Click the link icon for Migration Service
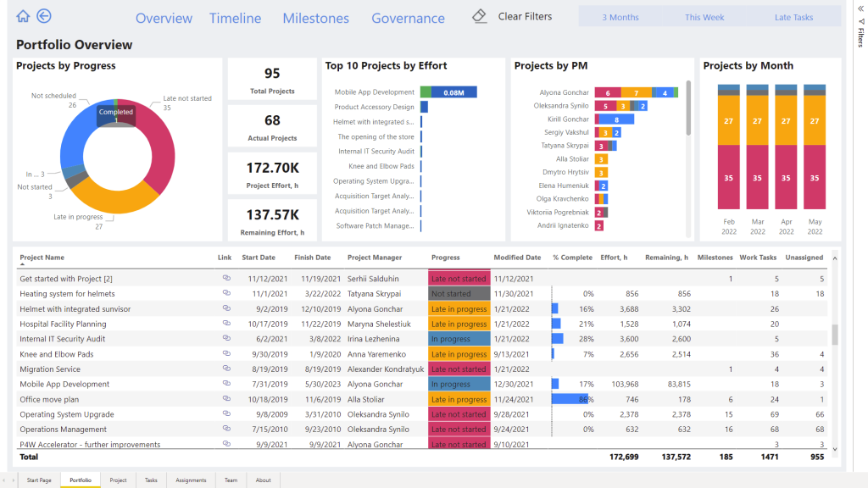The width and height of the screenshot is (868, 488). (225, 369)
